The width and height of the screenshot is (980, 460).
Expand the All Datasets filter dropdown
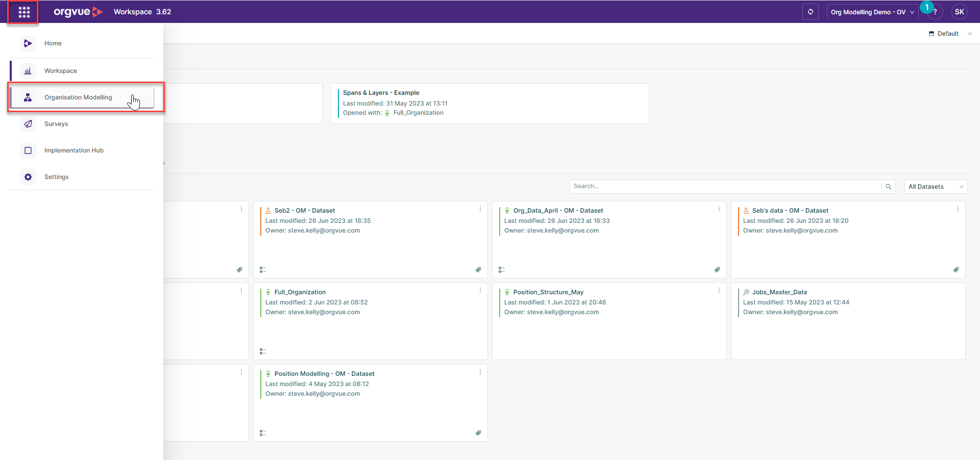pos(936,187)
